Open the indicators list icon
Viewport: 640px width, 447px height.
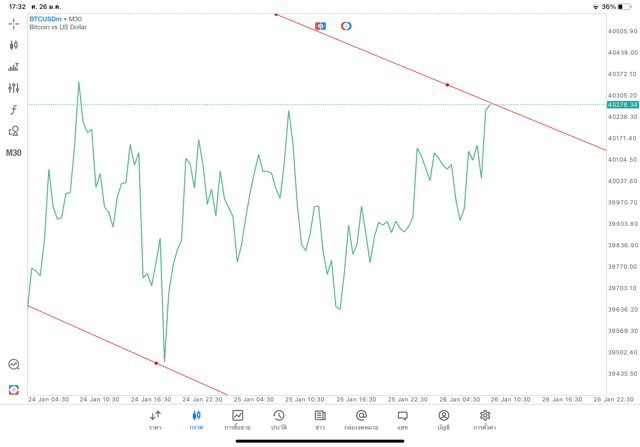click(14, 67)
